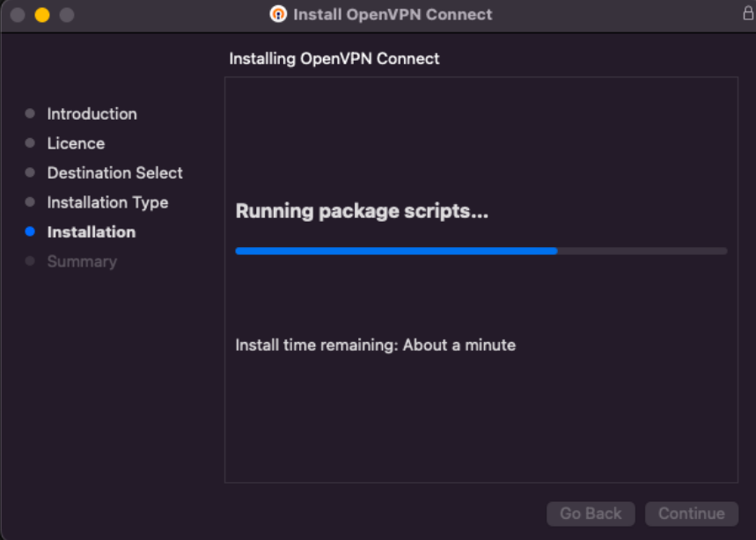Click the Continue button
Viewport: 756px width, 540px height.
coord(692,514)
